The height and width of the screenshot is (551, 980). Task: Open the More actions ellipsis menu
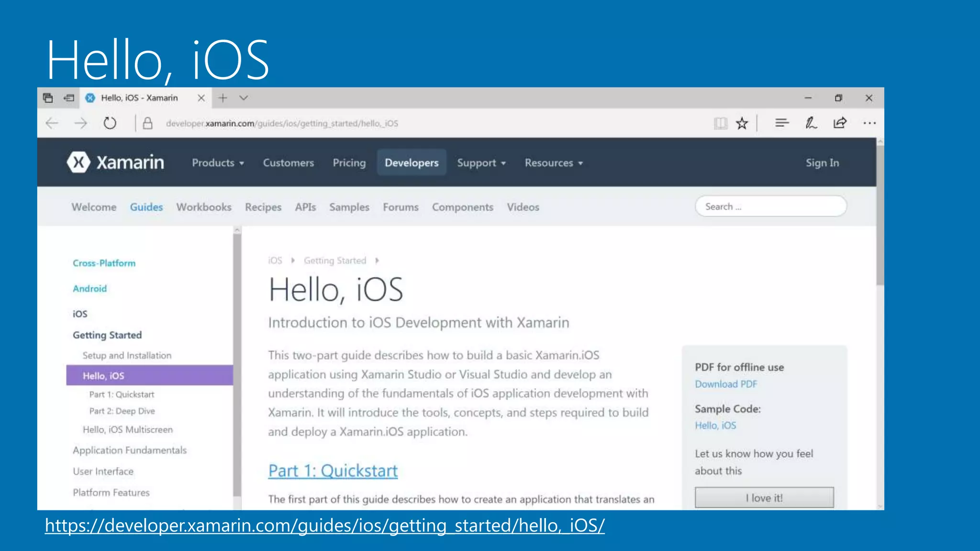tap(869, 123)
